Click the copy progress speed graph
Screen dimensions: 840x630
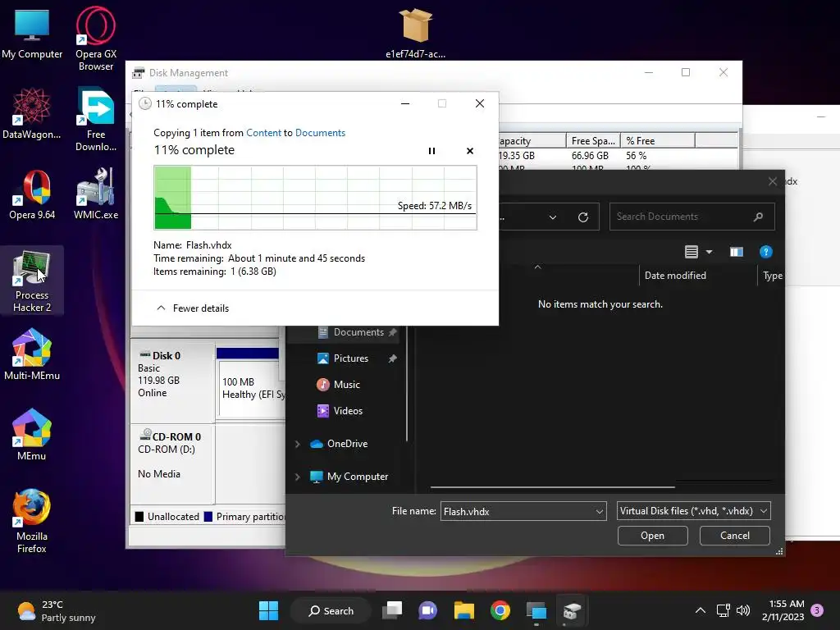click(x=315, y=198)
